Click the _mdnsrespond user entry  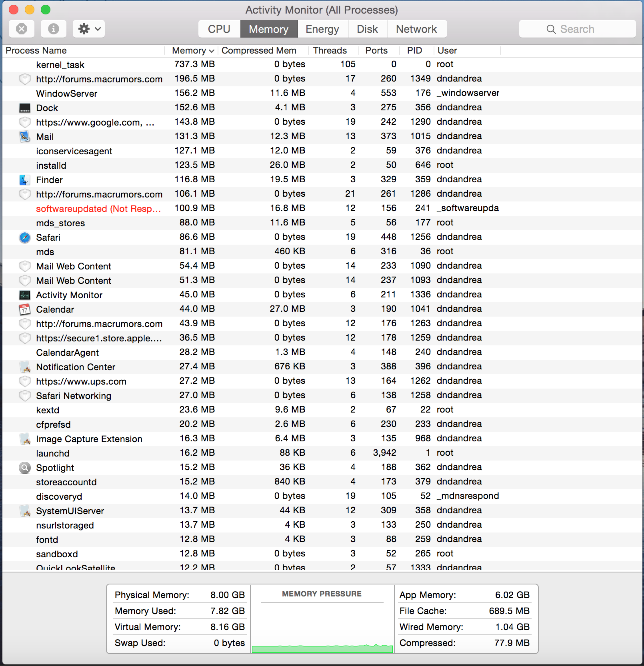(468, 496)
